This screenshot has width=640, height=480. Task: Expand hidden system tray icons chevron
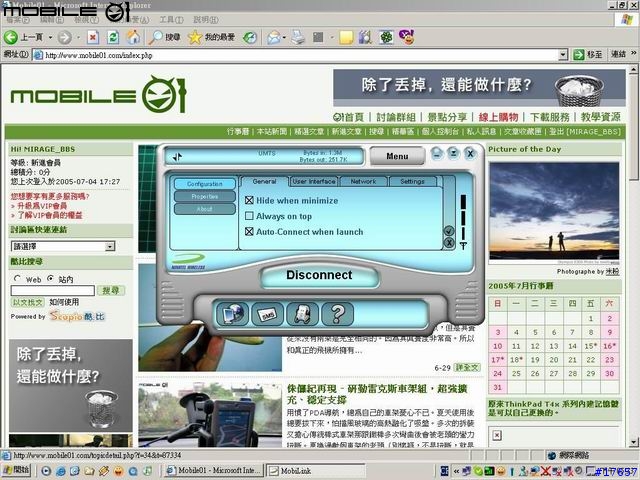(456, 471)
